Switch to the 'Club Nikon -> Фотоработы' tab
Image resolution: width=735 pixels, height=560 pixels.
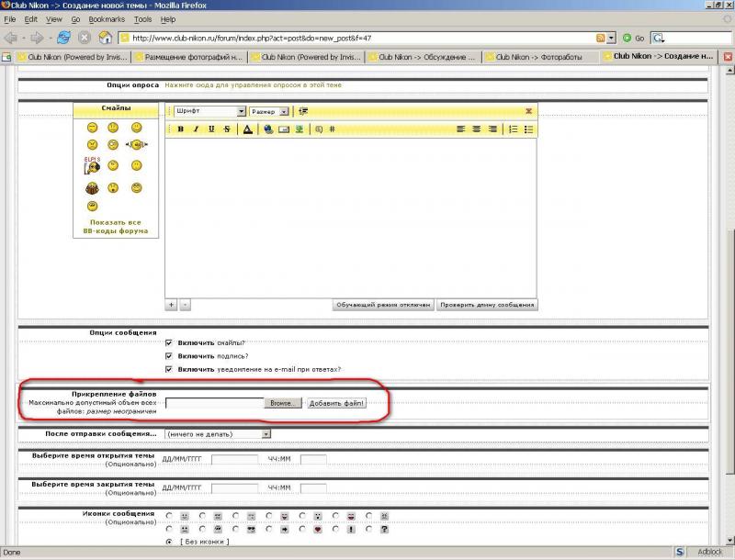coord(539,57)
